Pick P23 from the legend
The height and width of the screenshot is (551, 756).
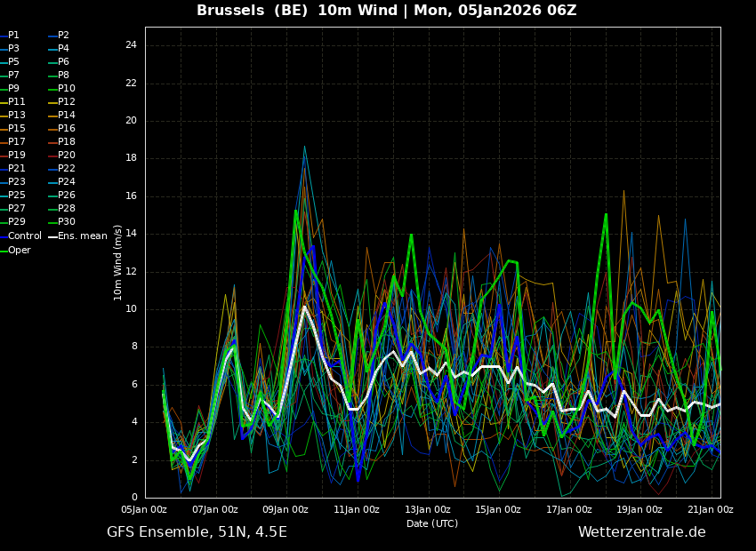tap(12, 181)
